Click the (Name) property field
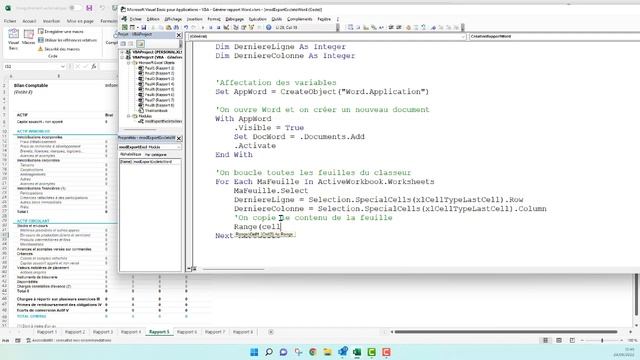The image size is (640, 360). pos(150,162)
